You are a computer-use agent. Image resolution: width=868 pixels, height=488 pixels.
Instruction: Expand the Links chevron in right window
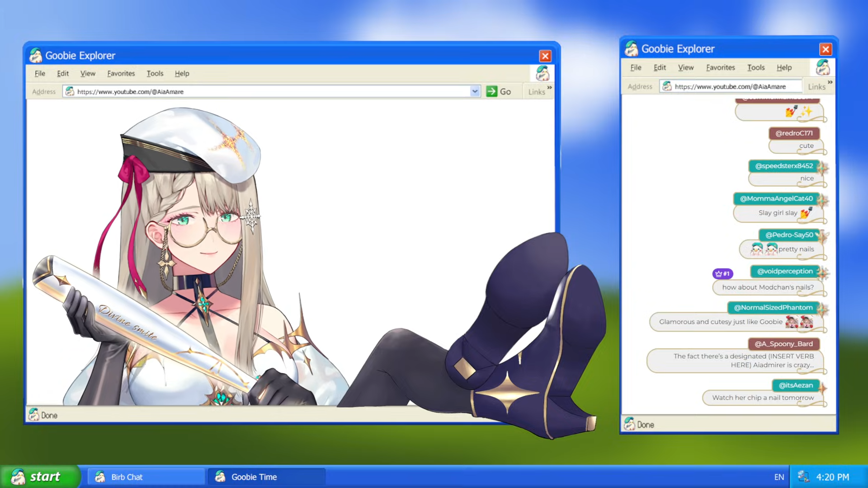point(830,82)
